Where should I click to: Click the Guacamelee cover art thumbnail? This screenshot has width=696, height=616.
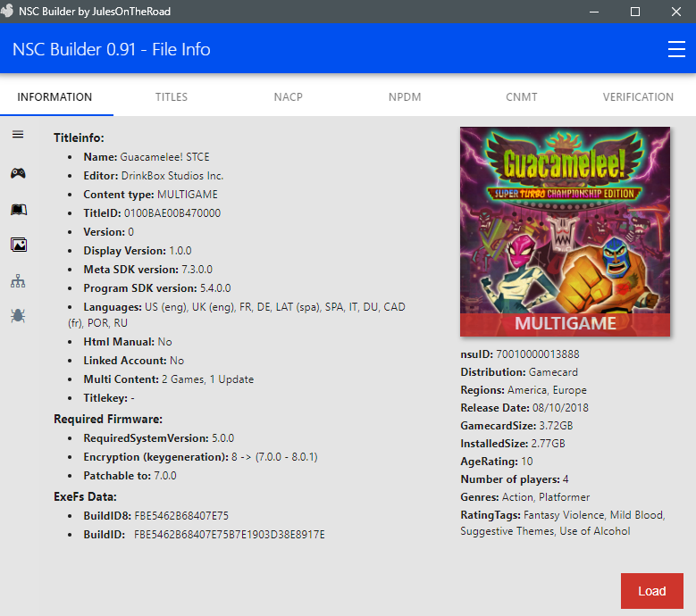pos(565,231)
